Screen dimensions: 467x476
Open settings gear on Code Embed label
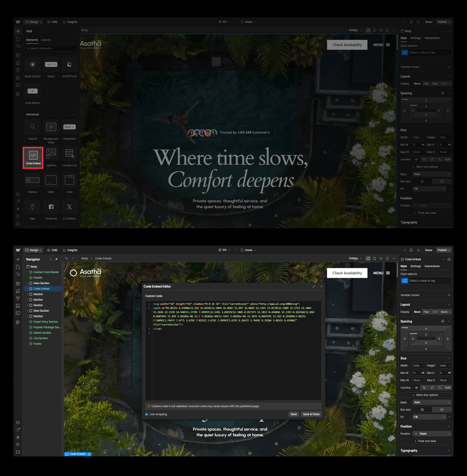(89, 454)
